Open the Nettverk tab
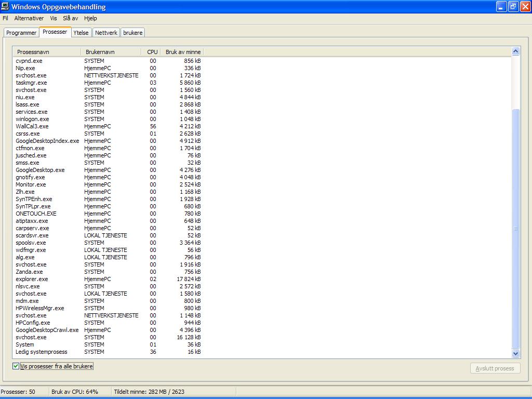 coord(106,33)
